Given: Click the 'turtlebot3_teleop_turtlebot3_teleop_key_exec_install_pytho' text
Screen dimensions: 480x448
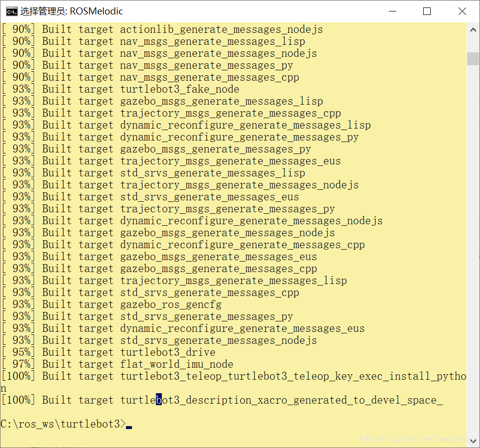Looking at the screenshot, I should [293, 376].
